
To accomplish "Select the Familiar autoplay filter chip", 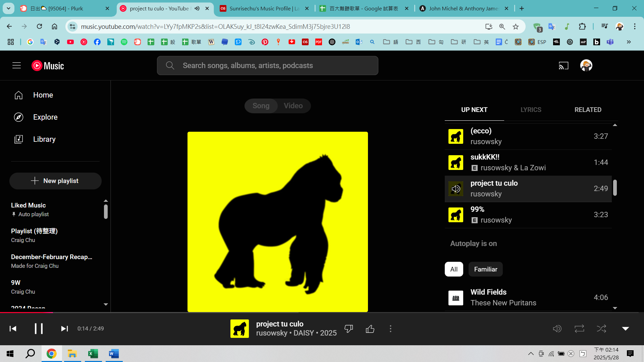I will tap(485, 269).
